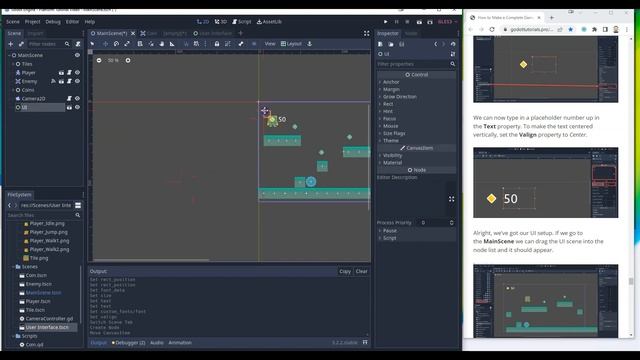Toggle smart snap in the viewport toolbar
640x360 pixels.
click(186, 44)
